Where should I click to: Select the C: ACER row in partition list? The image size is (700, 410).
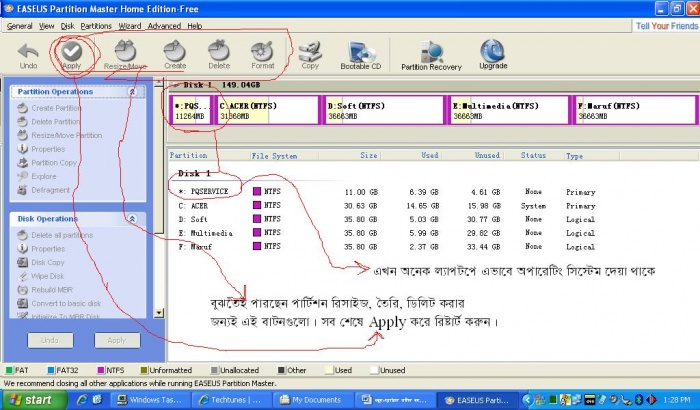[x=387, y=205]
